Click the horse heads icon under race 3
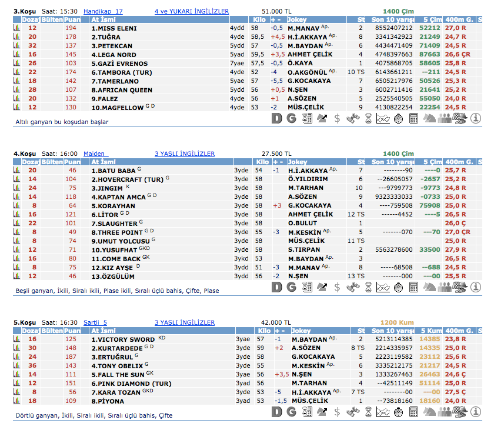This screenshot has height=430, width=504. 430,118
